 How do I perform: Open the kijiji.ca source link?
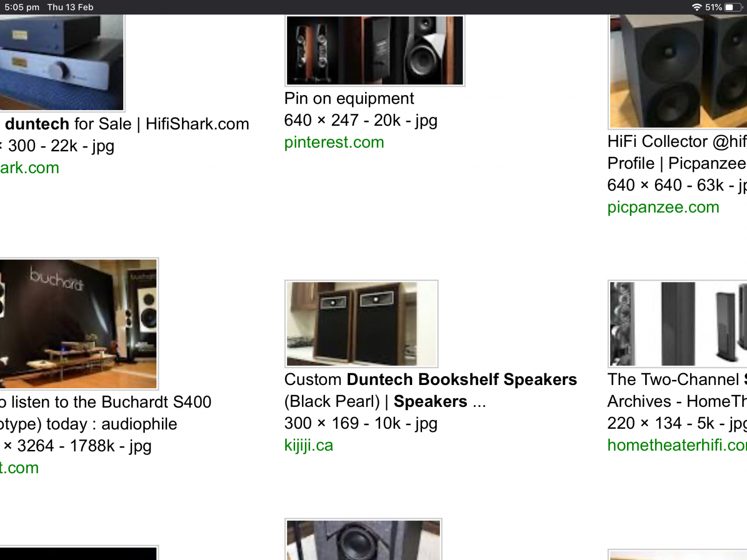309,445
